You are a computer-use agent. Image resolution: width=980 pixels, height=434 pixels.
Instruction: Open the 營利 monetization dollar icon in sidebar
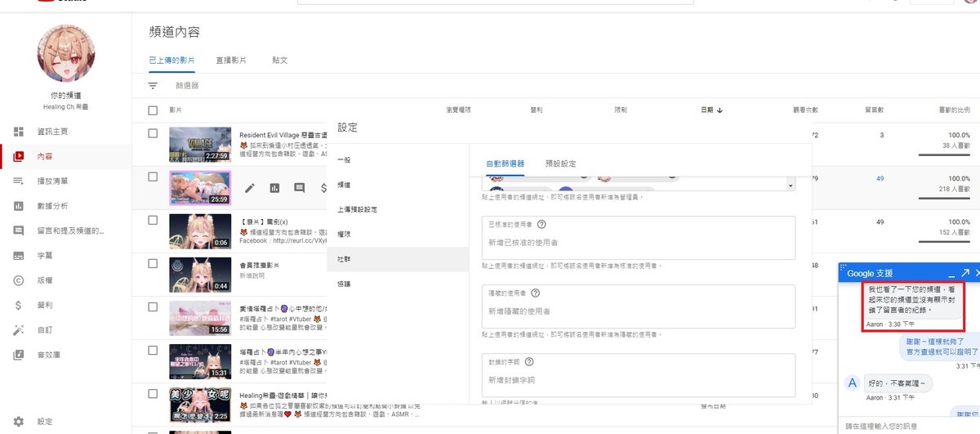point(18,305)
